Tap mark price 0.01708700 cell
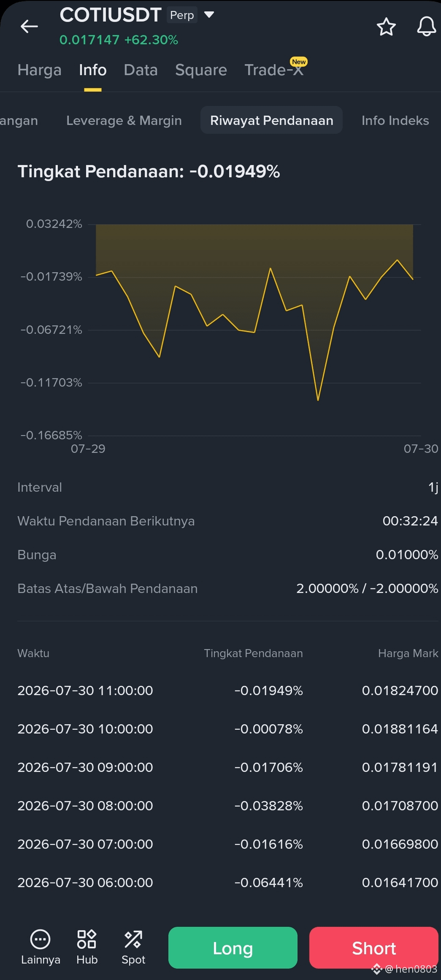This screenshot has width=441, height=980. click(x=400, y=806)
